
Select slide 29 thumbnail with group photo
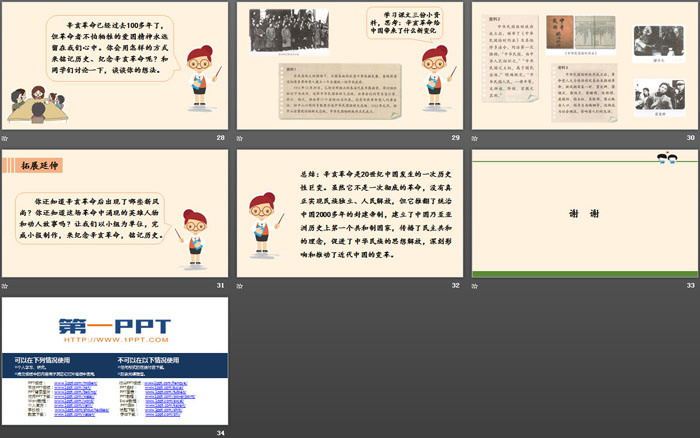pos(350,66)
